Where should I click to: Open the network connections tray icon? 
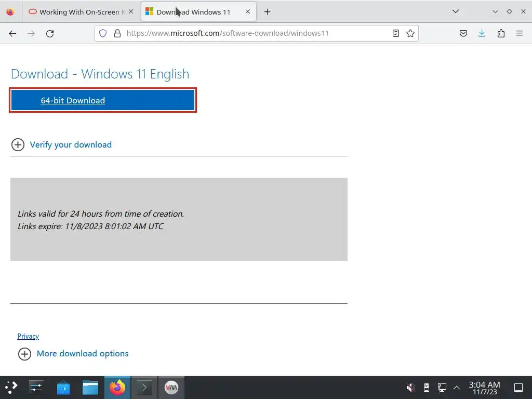click(x=442, y=388)
